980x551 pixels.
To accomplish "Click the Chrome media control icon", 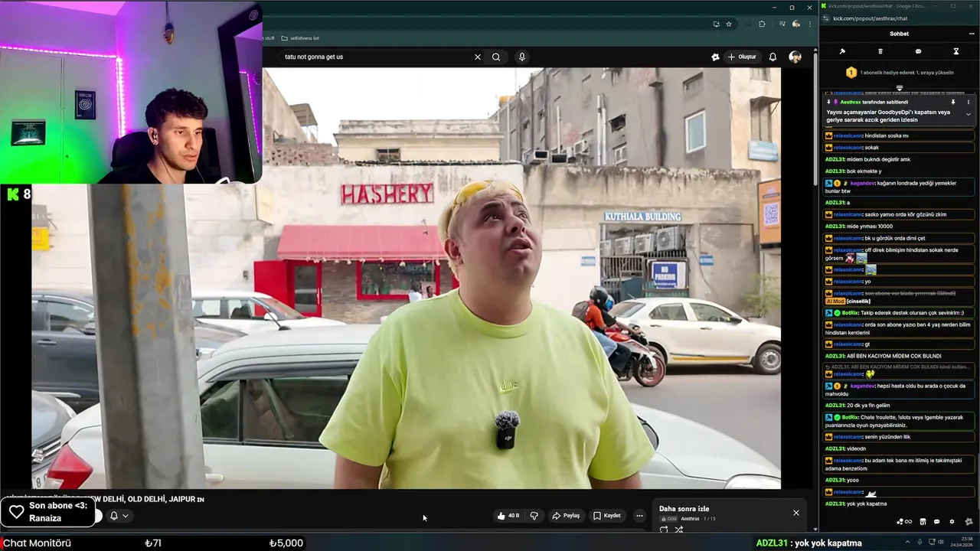I will click(782, 24).
